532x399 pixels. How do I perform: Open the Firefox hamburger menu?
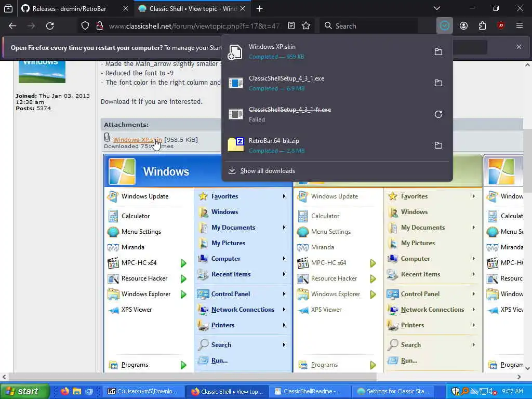[520, 26]
